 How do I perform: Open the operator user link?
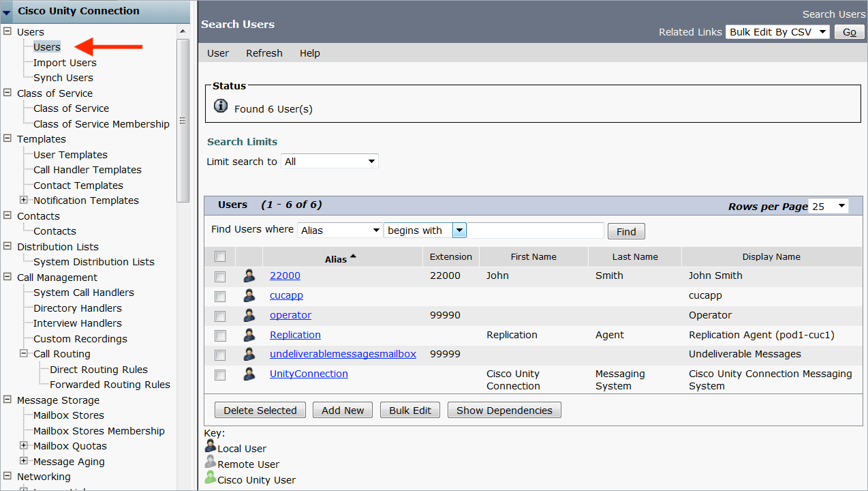click(290, 315)
